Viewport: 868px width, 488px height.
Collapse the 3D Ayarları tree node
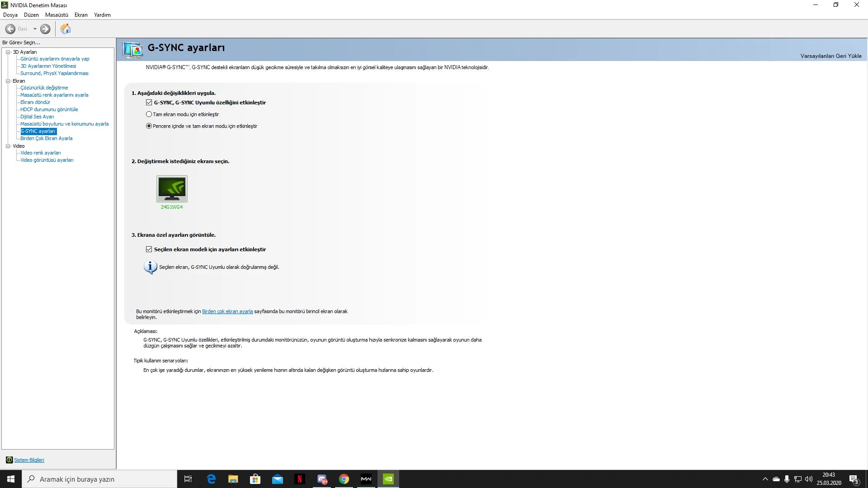pyautogui.click(x=8, y=52)
